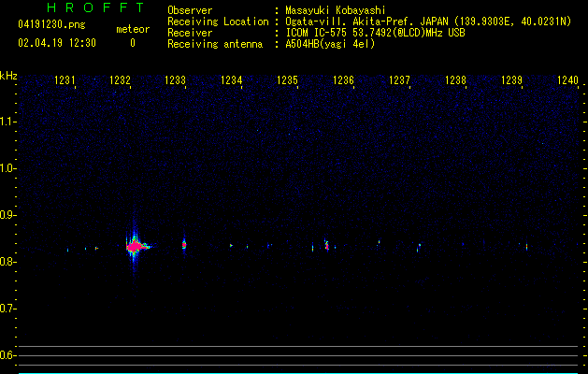Viewport: 588px width, 374px height.
Task: Click the 0.9 frequency axis label
Action: pos(7,215)
